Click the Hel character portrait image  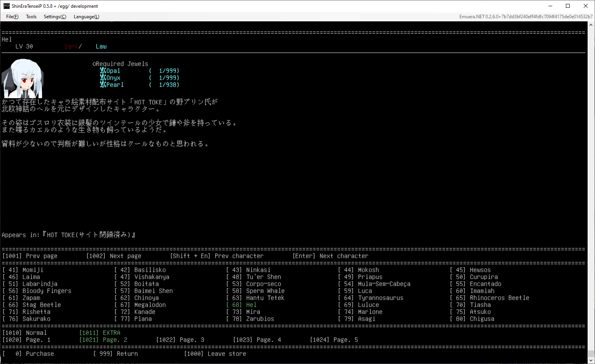[23, 79]
